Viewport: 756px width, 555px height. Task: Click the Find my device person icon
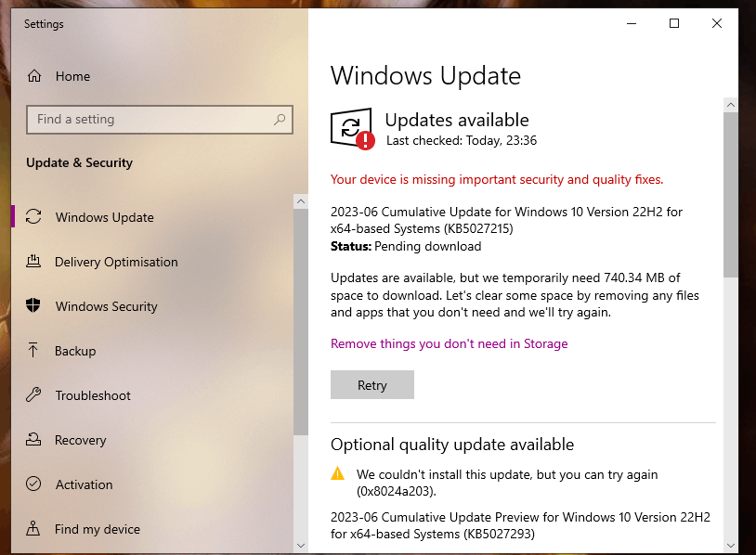pos(33,528)
